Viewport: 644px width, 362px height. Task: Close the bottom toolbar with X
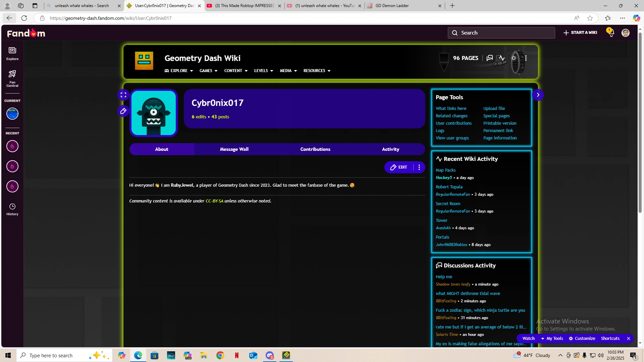pyautogui.click(x=629, y=339)
